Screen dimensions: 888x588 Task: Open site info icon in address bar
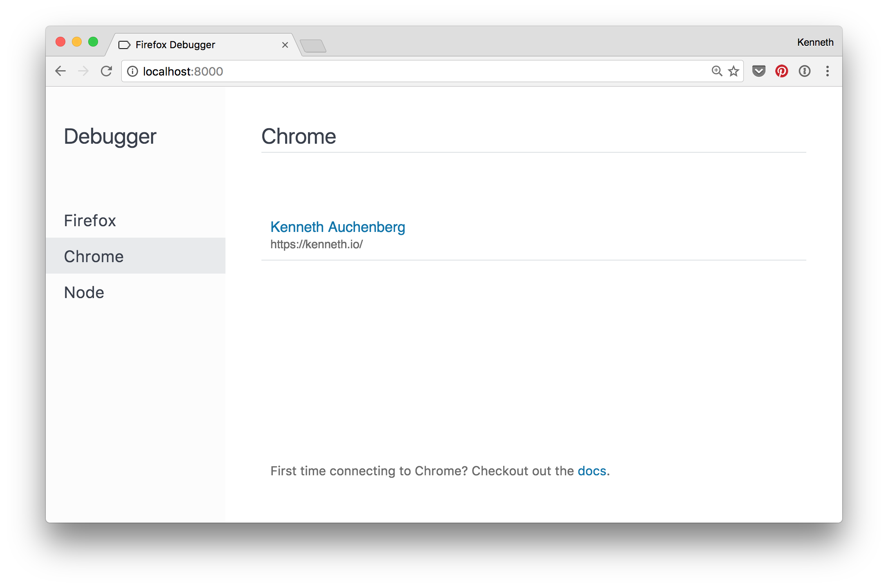pyautogui.click(x=132, y=71)
